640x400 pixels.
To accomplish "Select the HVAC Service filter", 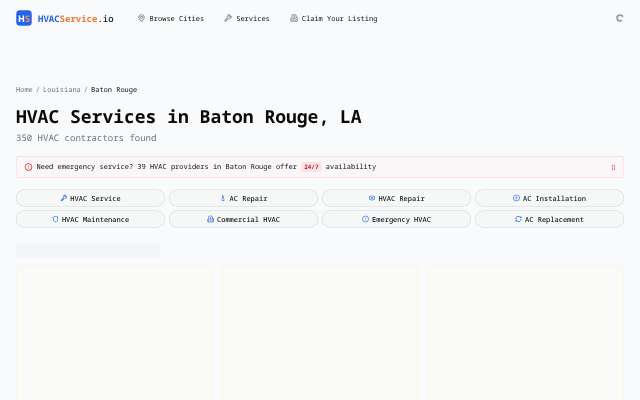I will click(90, 198).
